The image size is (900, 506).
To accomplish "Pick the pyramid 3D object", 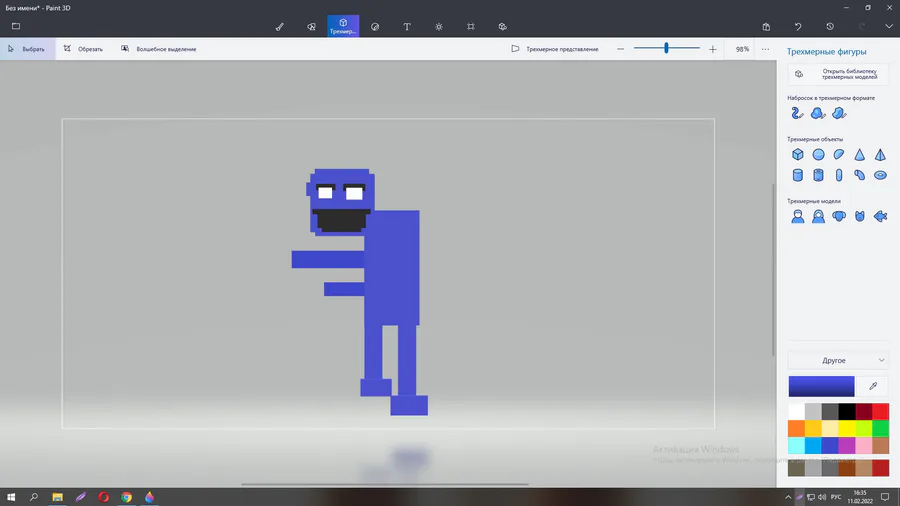I will 880,154.
